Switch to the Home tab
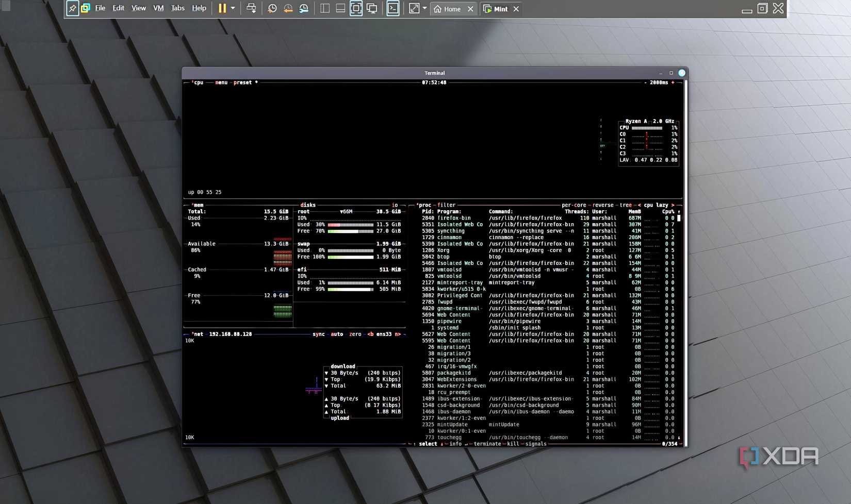Image resolution: width=851 pixels, height=504 pixels. (x=452, y=9)
